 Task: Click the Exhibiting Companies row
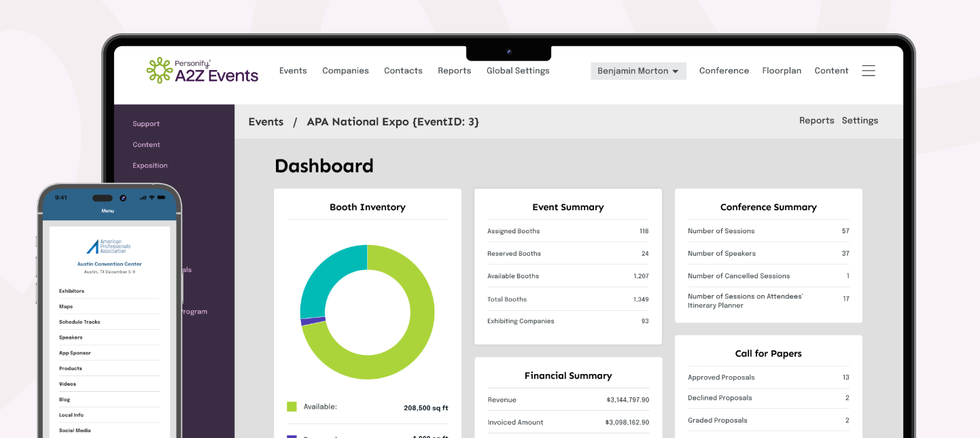[567, 321]
